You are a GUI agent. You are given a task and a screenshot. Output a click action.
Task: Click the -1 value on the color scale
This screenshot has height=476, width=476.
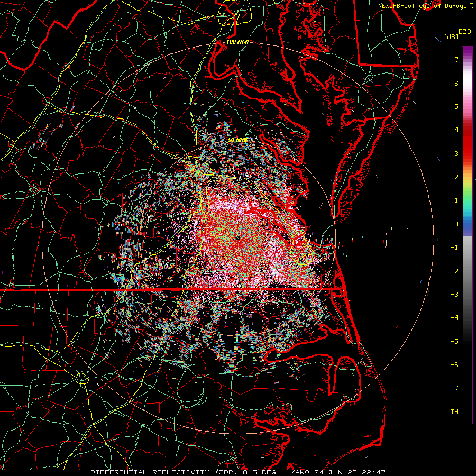coord(454,248)
